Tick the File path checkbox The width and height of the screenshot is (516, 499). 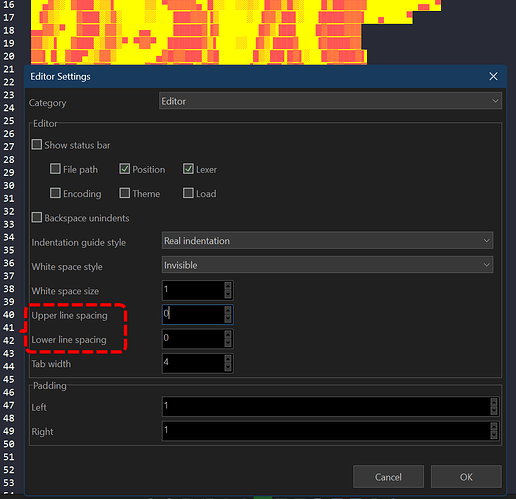[x=55, y=169]
